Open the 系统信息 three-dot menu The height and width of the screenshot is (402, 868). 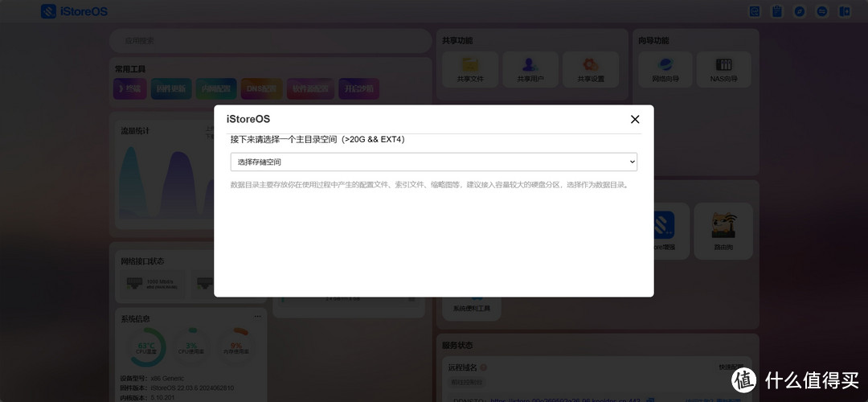click(x=257, y=316)
